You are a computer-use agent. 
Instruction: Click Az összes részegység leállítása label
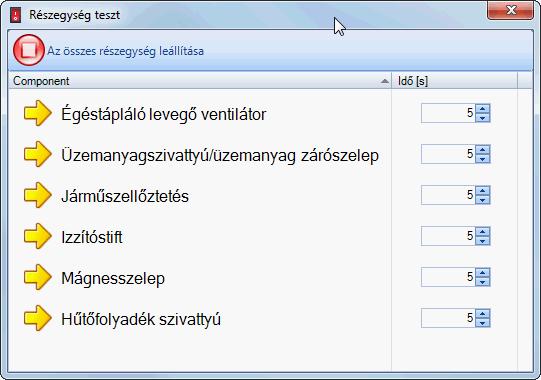click(x=126, y=51)
